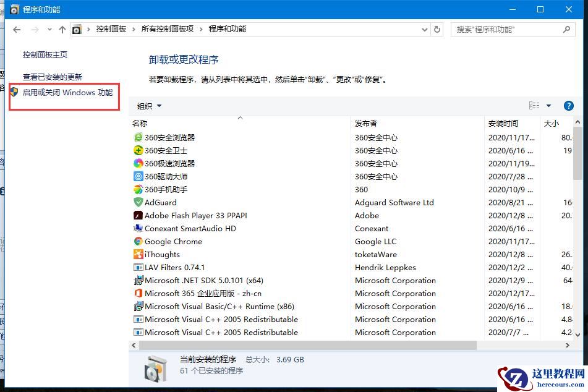Open Help via the blue question mark icon
588x392 pixels.
tap(568, 105)
